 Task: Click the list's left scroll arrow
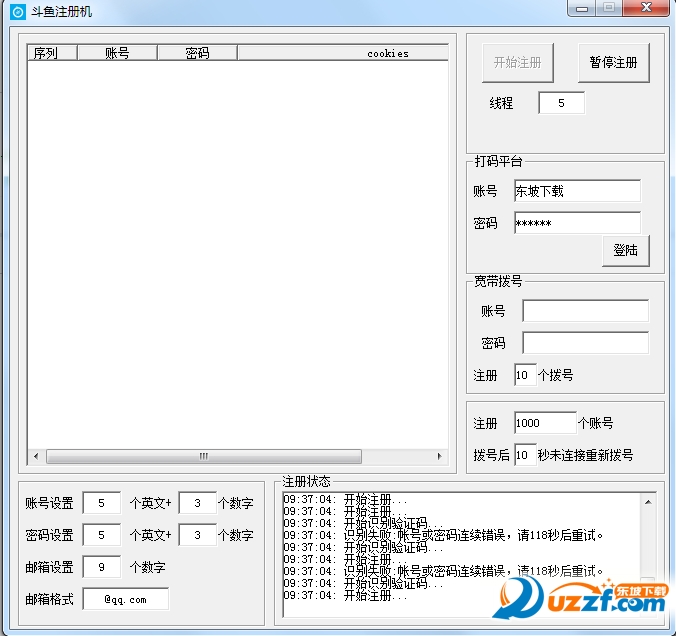pyautogui.click(x=36, y=456)
